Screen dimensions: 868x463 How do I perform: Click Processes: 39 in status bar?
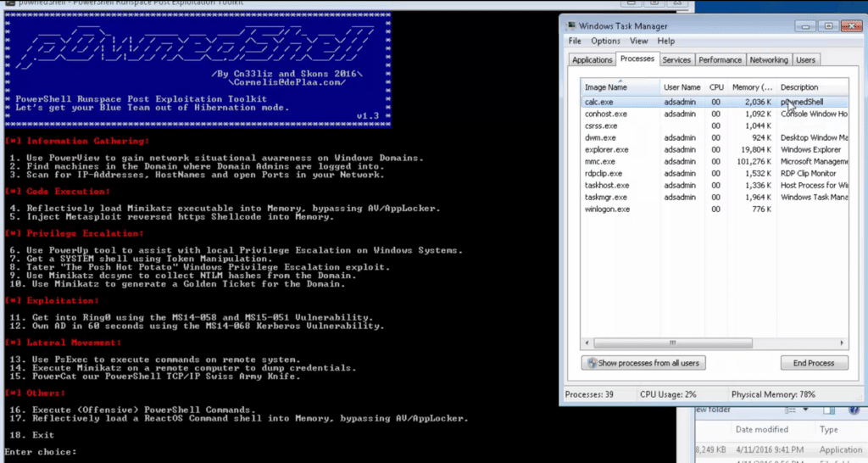click(589, 394)
